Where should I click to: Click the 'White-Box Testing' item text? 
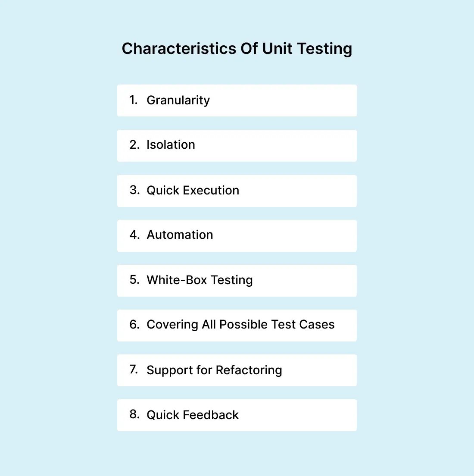pyautogui.click(x=200, y=280)
